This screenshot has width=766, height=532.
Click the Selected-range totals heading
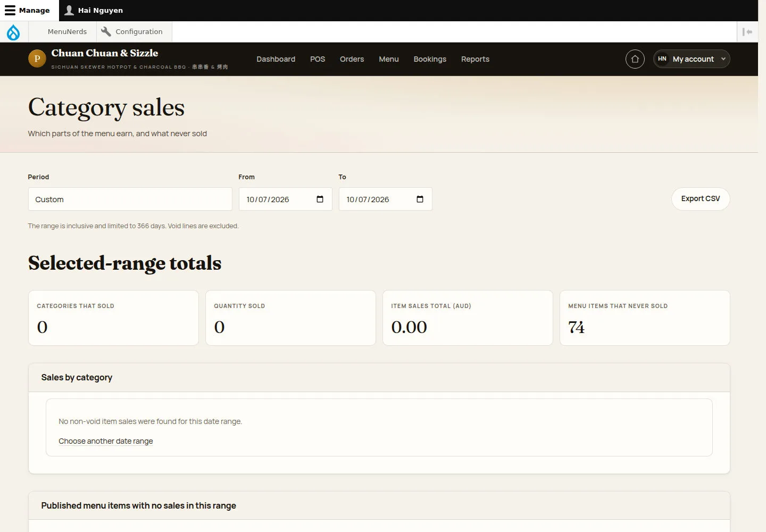[124, 263]
